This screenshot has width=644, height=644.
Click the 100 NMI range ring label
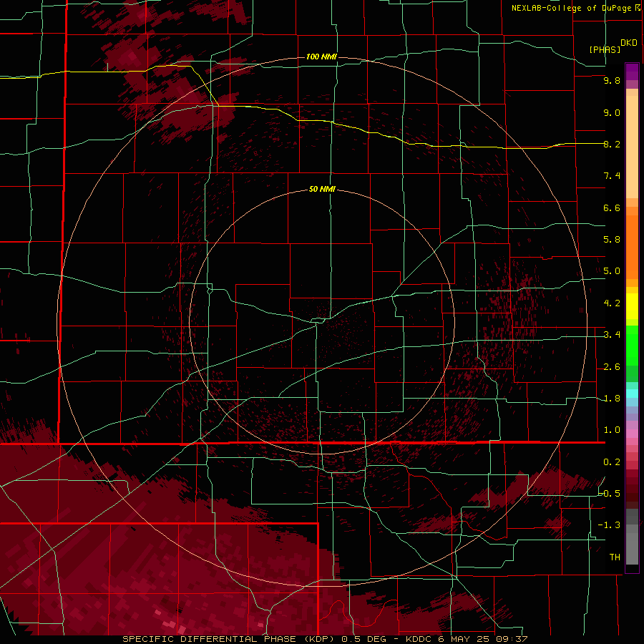pyautogui.click(x=321, y=57)
